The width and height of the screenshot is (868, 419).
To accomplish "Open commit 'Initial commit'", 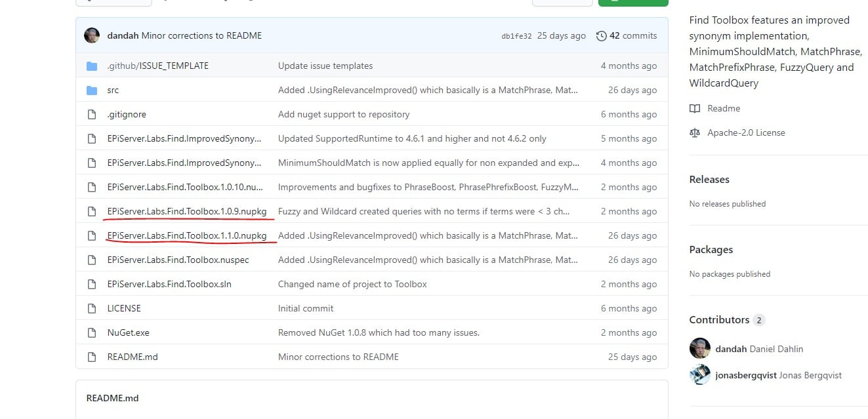I will click(306, 308).
